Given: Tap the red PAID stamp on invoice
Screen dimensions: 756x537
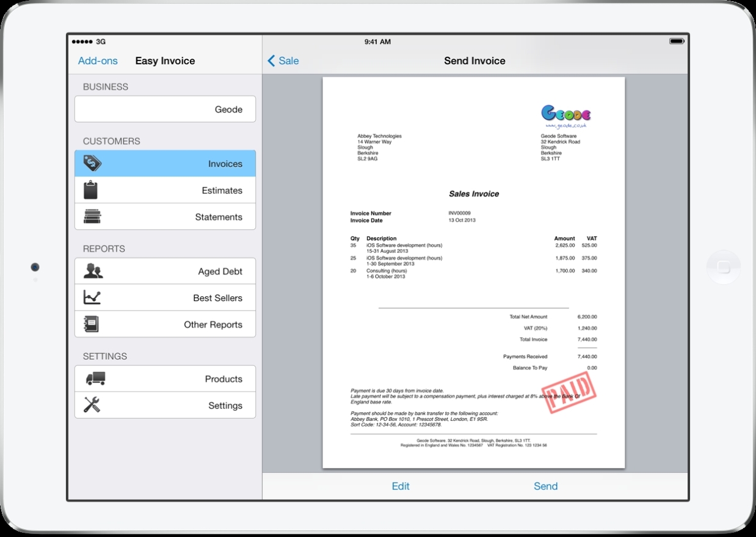Looking at the screenshot, I should [x=568, y=392].
